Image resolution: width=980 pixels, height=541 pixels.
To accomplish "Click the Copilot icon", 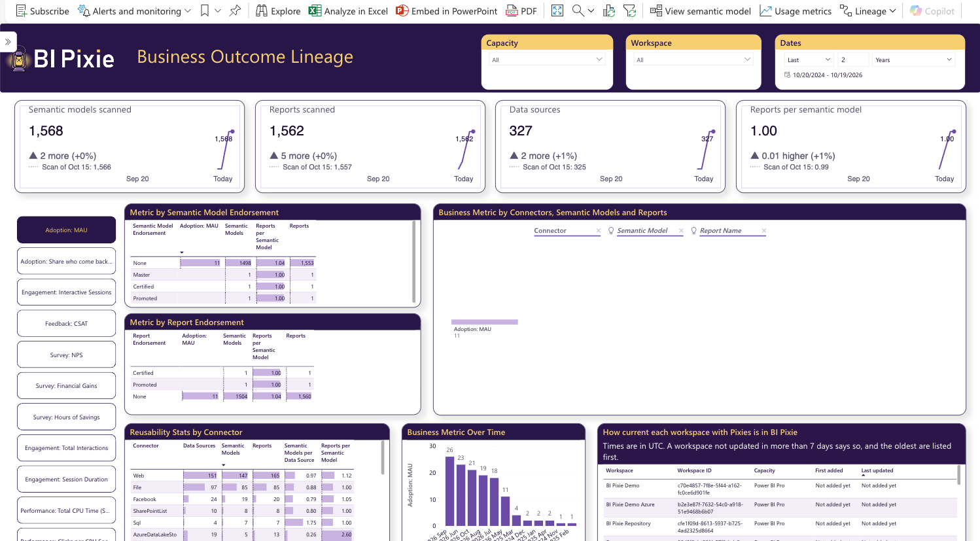I will point(916,11).
